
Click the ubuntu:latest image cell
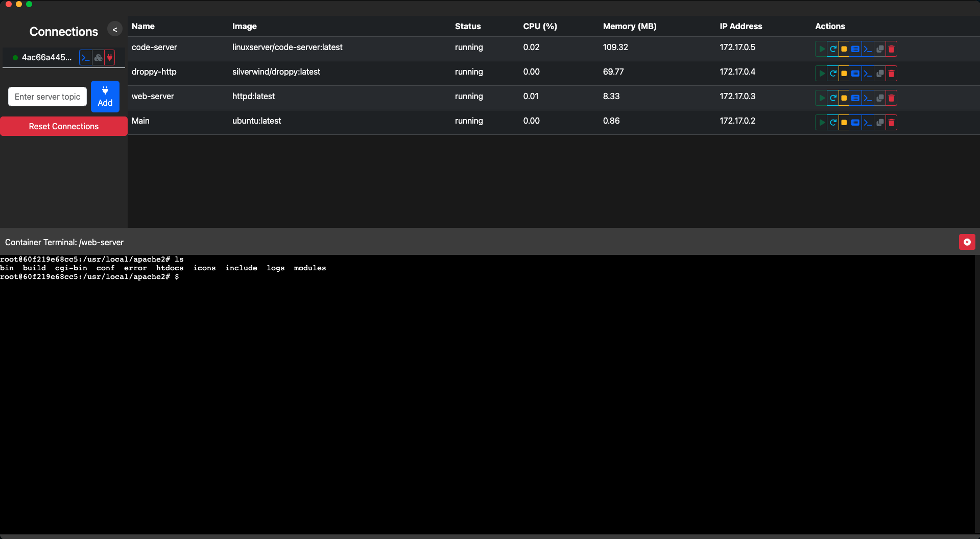pyautogui.click(x=257, y=121)
